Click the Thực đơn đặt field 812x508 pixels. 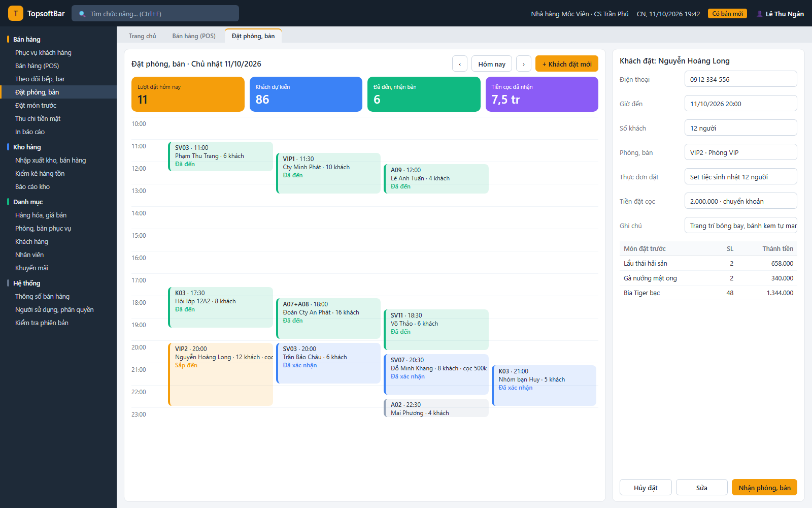pos(741,177)
